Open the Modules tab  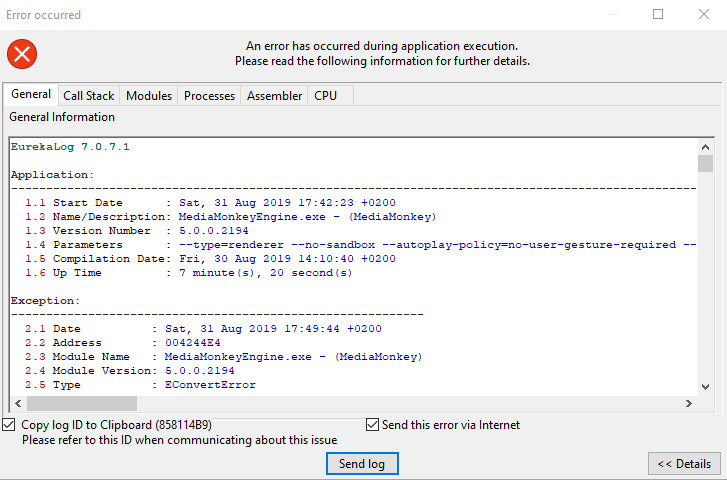click(149, 96)
